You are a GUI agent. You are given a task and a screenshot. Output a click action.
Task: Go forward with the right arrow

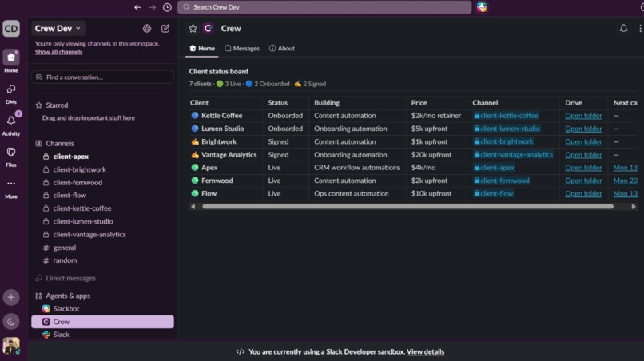(x=153, y=7)
